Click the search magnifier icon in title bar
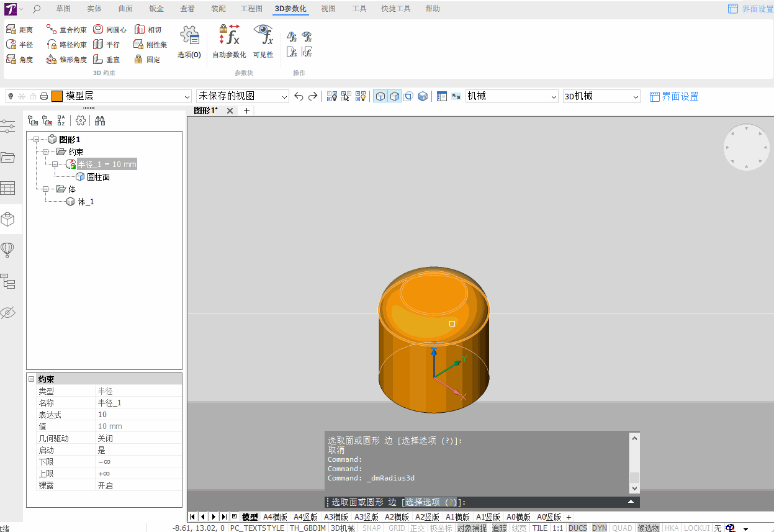 click(36, 9)
